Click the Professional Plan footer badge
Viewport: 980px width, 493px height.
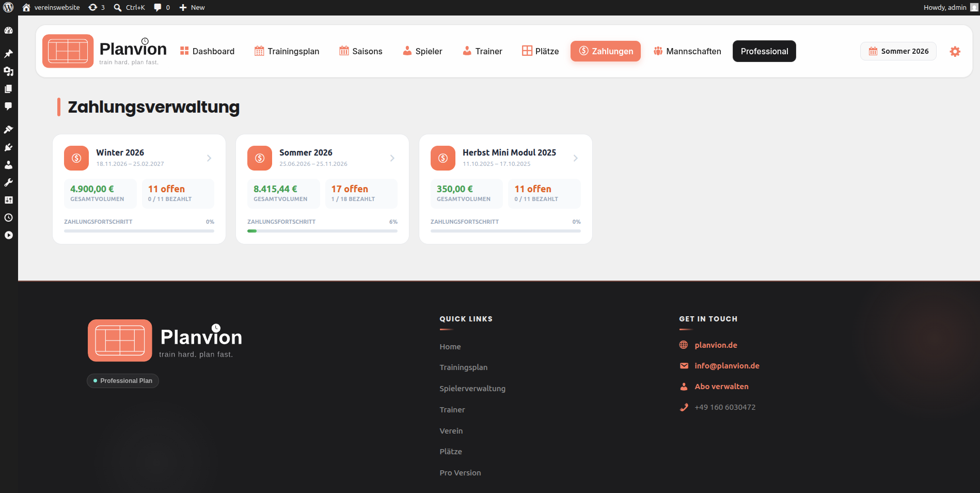123,381
